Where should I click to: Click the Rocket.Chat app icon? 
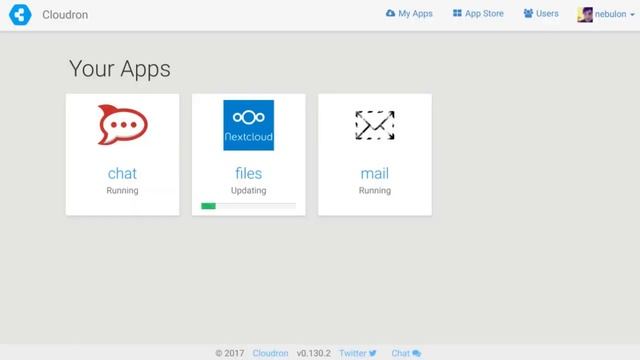click(x=122, y=125)
